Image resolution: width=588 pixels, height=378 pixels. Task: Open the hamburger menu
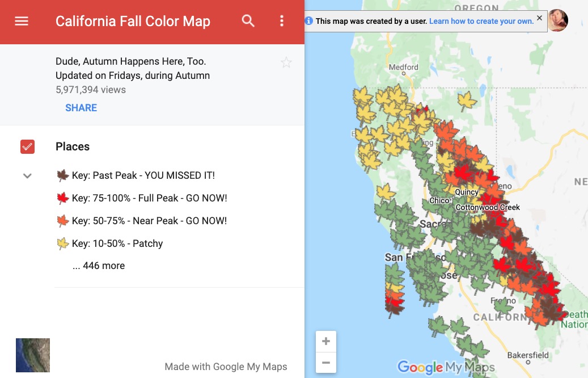(x=22, y=21)
